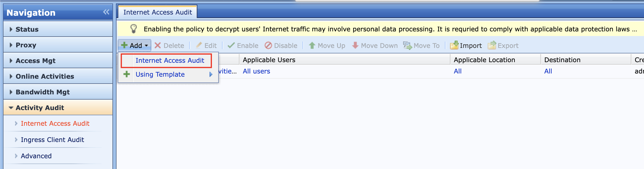Click the Export icon
The height and width of the screenshot is (169, 644).
click(492, 46)
